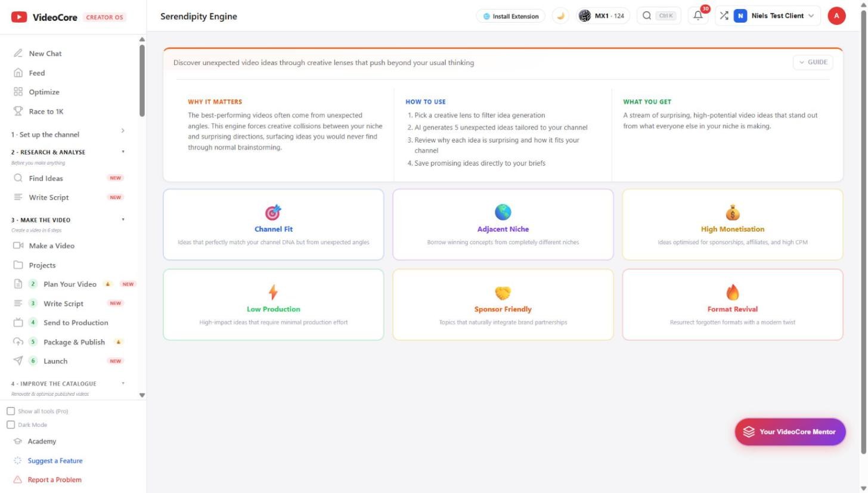
Task: Select the Adjacent Niche lens card
Action: click(x=503, y=225)
